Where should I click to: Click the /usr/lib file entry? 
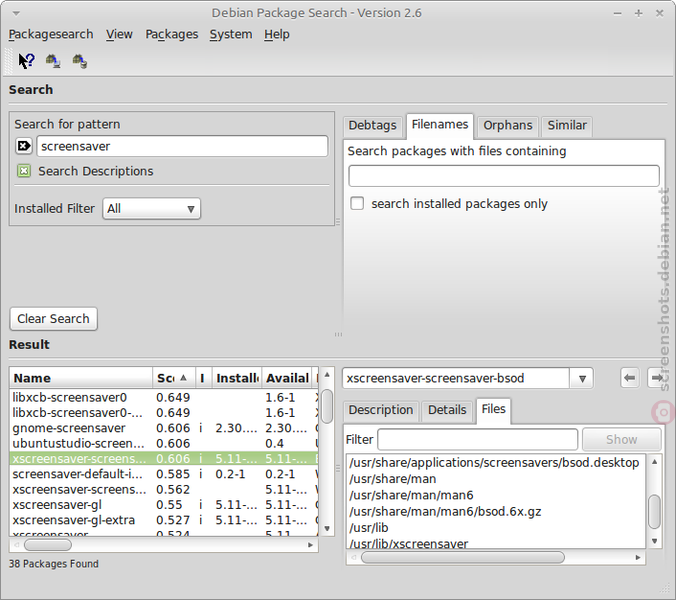click(x=369, y=528)
